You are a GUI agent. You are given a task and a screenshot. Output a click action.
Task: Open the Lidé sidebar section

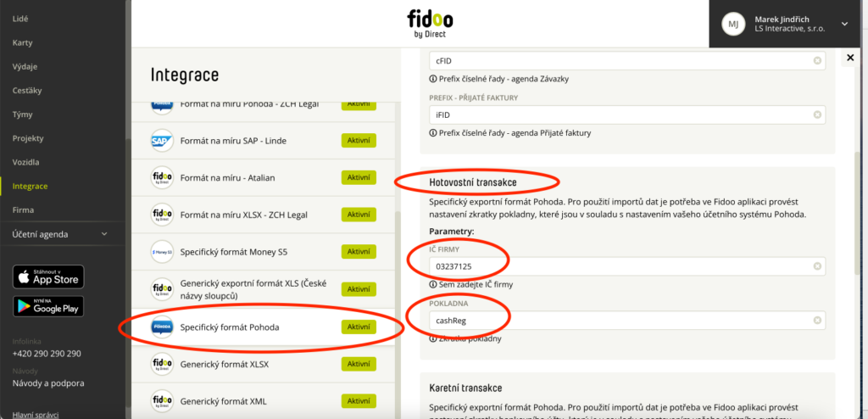[x=20, y=19]
